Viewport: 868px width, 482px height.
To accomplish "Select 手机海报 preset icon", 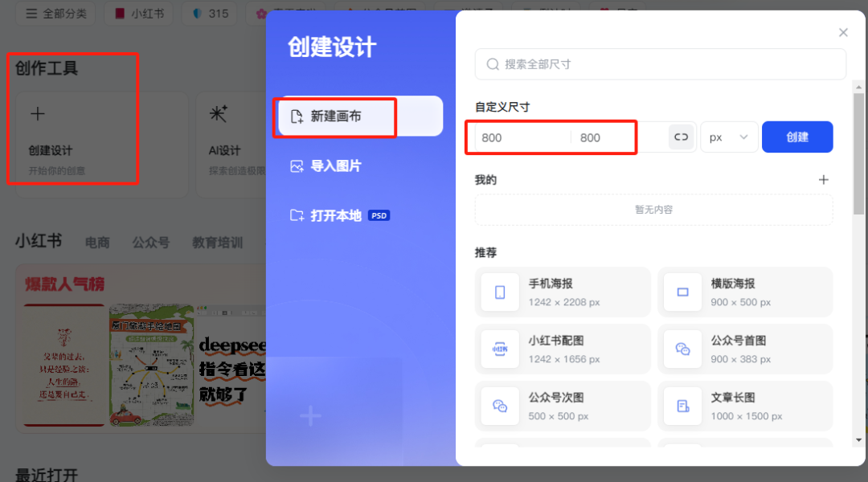I will coord(500,292).
